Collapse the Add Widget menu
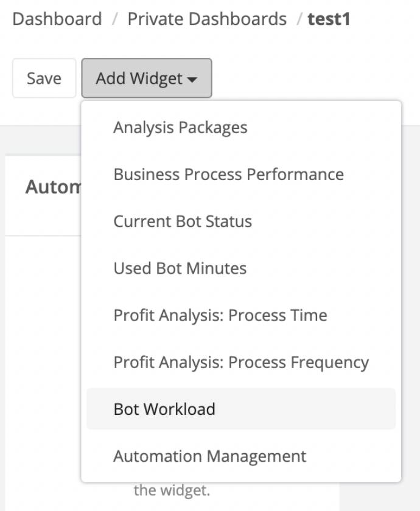This screenshot has height=511, width=420. (146, 78)
